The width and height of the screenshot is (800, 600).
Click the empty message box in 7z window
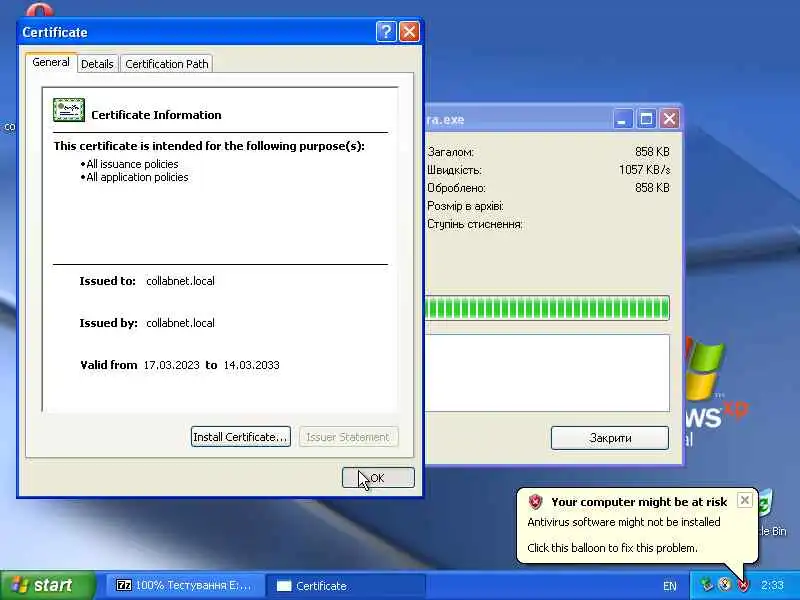[x=547, y=373]
